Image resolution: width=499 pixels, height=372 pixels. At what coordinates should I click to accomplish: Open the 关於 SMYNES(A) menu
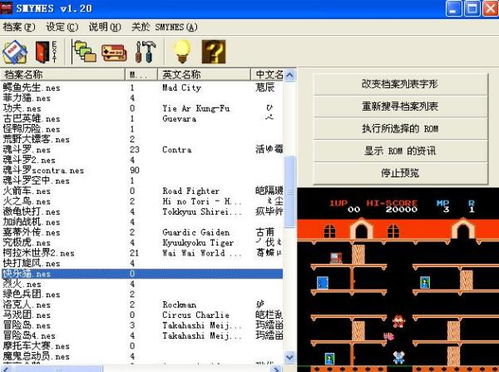click(x=164, y=27)
